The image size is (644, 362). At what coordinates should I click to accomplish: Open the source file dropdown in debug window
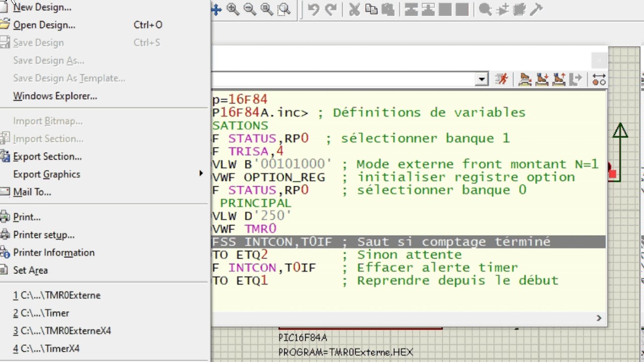click(x=482, y=79)
